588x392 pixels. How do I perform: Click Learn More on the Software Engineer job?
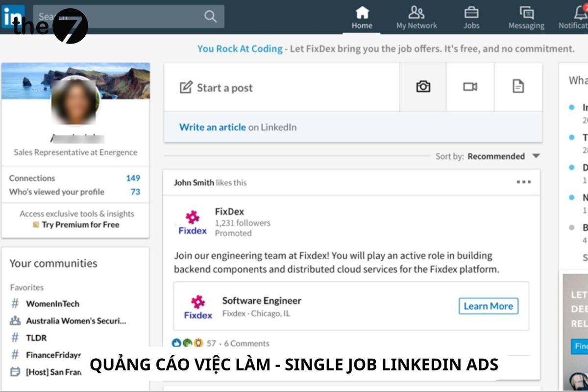[488, 306]
